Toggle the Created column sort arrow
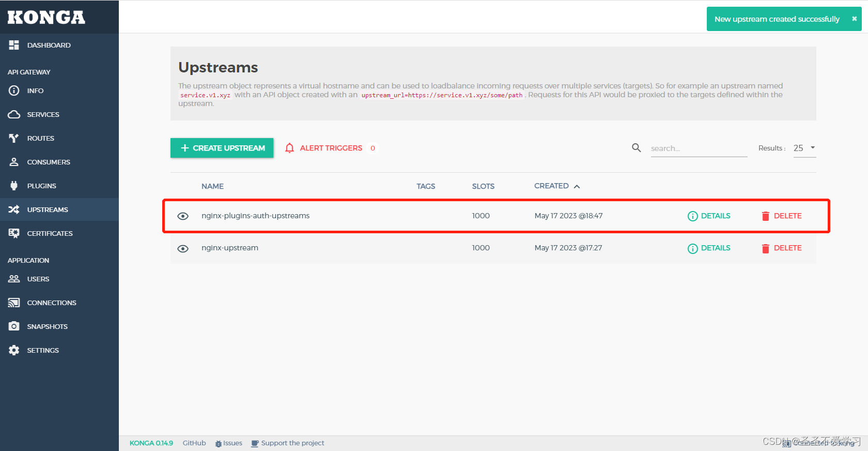Screen dimensions: 868x451 click(x=577, y=186)
